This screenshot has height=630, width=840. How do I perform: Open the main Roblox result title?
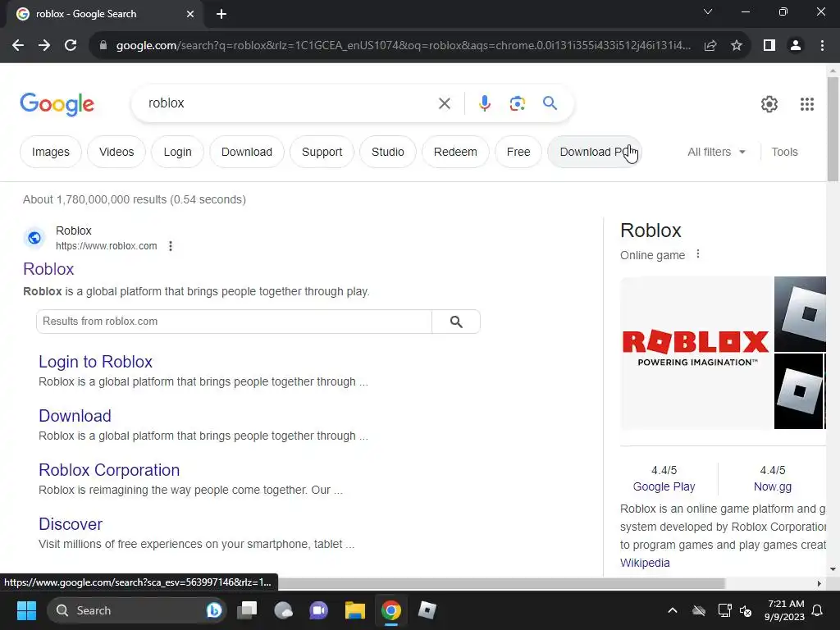tap(48, 269)
